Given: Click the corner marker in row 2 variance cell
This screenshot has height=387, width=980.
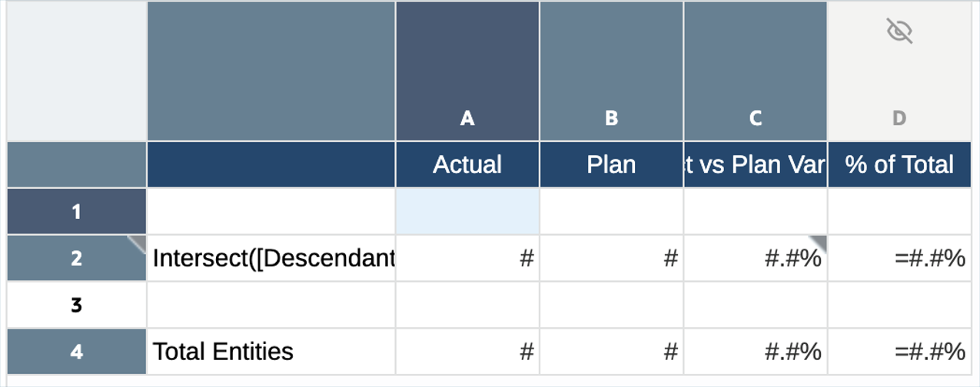Looking at the screenshot, I should 819,242.
